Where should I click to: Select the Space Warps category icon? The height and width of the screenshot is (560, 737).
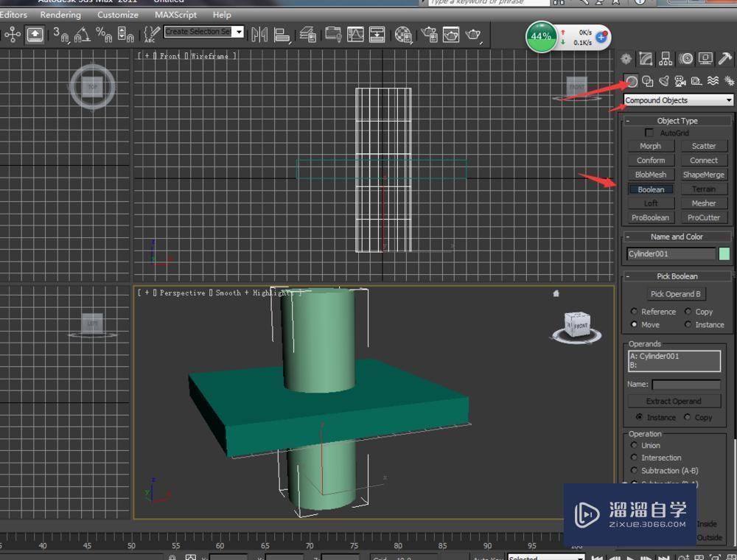[x=712, y=81]
